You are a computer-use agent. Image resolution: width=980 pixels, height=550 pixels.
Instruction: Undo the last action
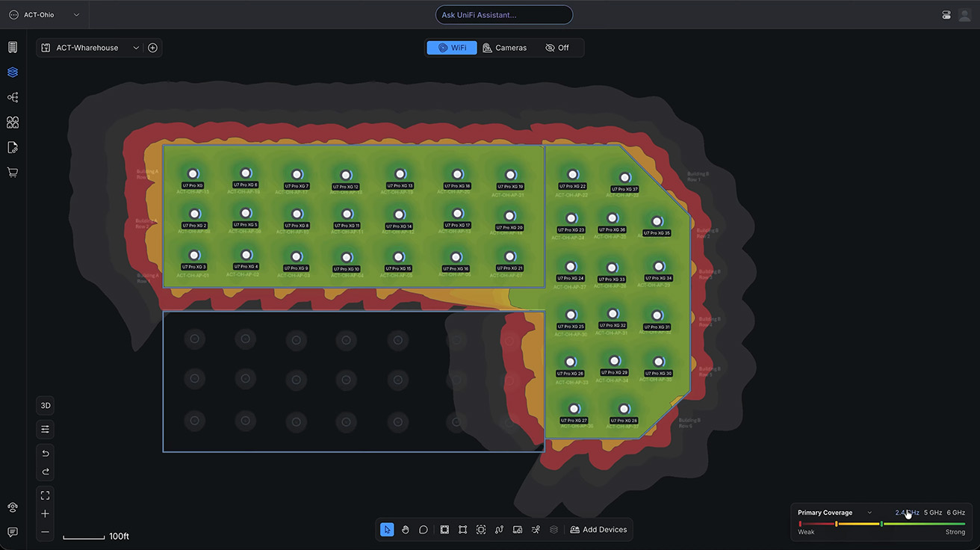click(x=46, y=454)
